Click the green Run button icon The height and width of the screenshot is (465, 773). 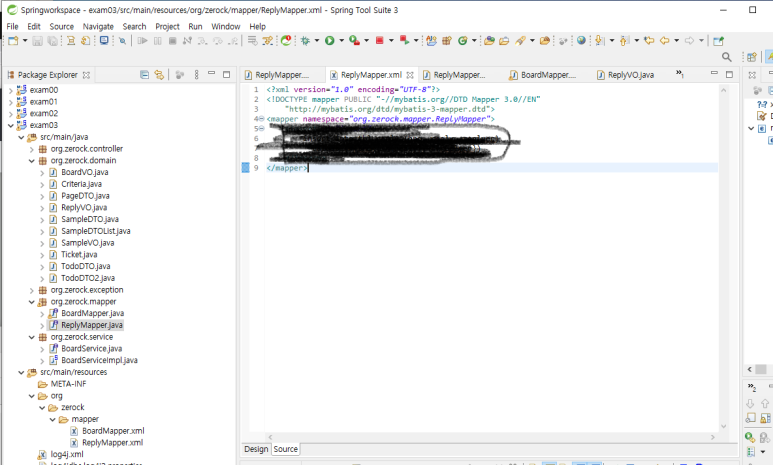coord(329,41)
